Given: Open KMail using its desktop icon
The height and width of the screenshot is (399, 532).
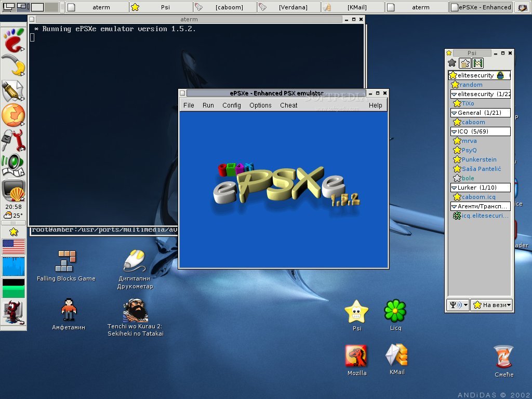Looking at the screenshot, I should tap(395, 357).
